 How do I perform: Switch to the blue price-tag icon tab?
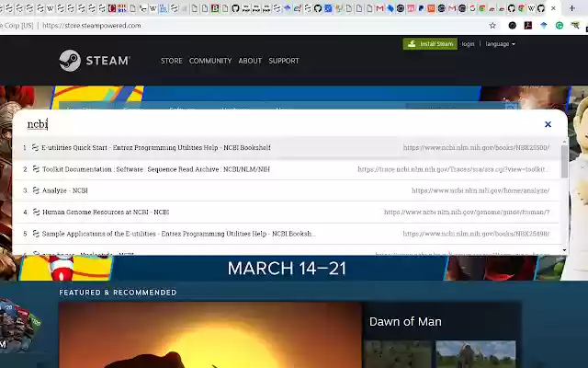point(390,8)
